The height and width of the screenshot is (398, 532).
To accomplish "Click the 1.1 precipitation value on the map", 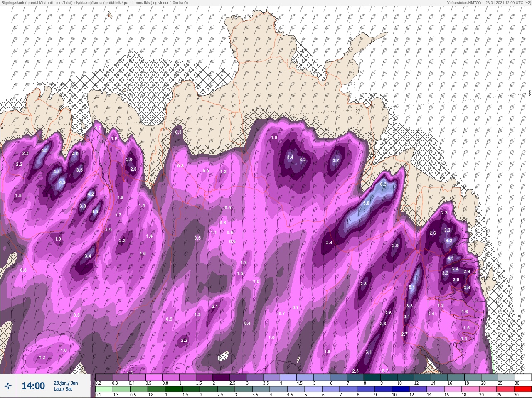I will [x=214, y=232].
